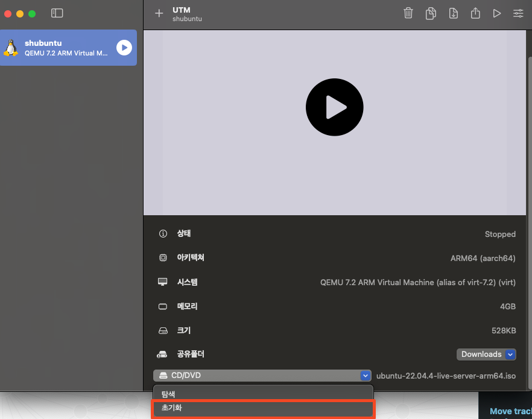Screen dimensions: 532x419
Task: Start the VM with the large center play button
Action: click(335, 107)
